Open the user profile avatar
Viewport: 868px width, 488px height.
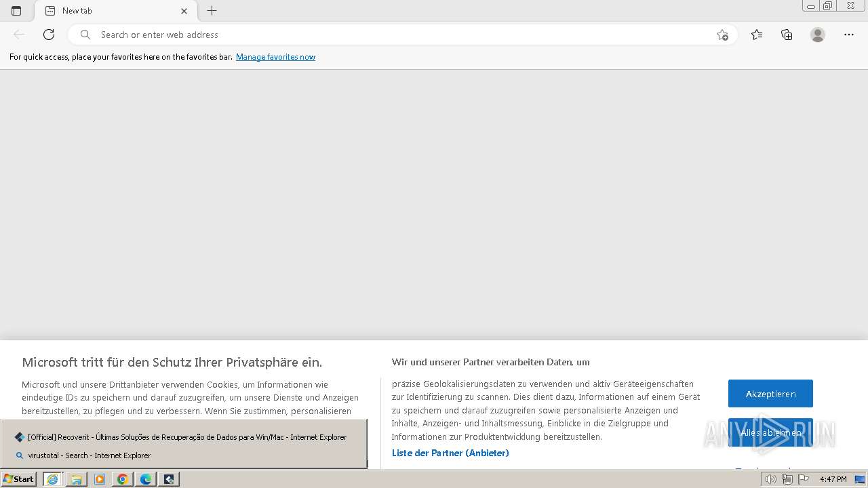tap(818, 35)
